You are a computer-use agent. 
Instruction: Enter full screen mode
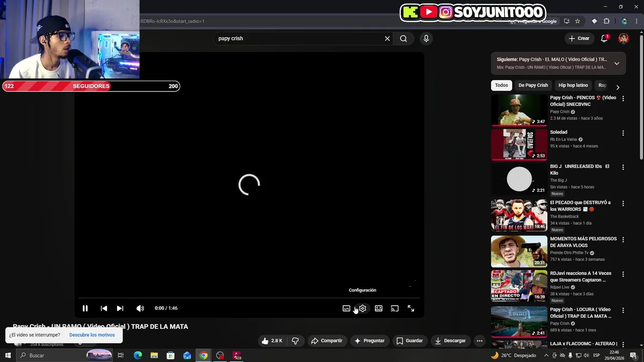[411, 308]
